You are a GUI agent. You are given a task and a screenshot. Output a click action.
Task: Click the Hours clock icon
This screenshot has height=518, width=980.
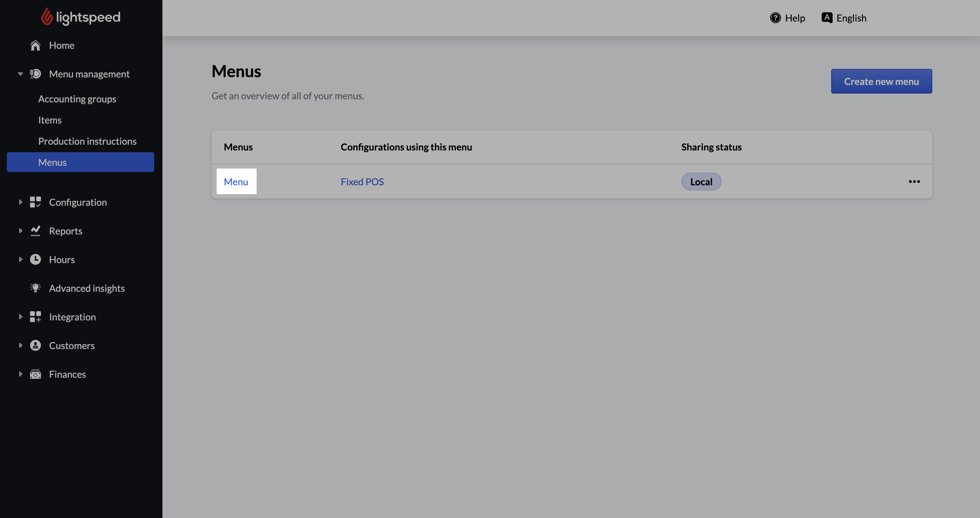pyautogui.click(x=35, y=259)
